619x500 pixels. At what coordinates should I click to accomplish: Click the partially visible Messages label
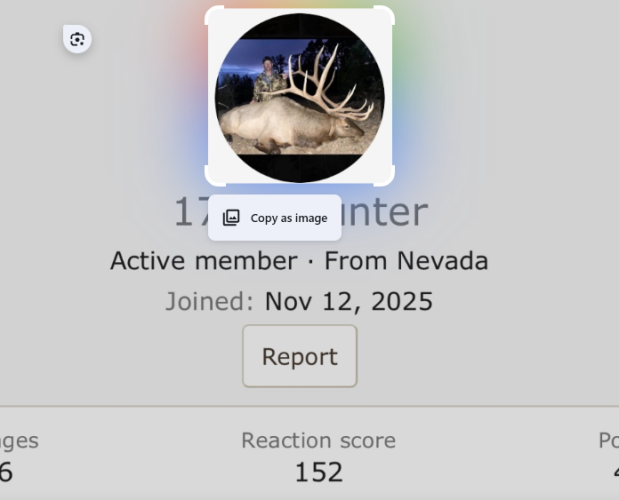pyautogui.click(x=19, y=441)
